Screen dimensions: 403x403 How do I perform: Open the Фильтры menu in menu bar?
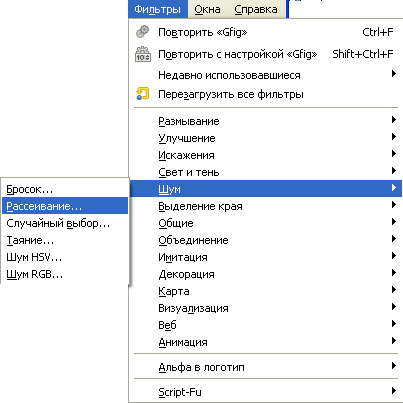[158, 9]
